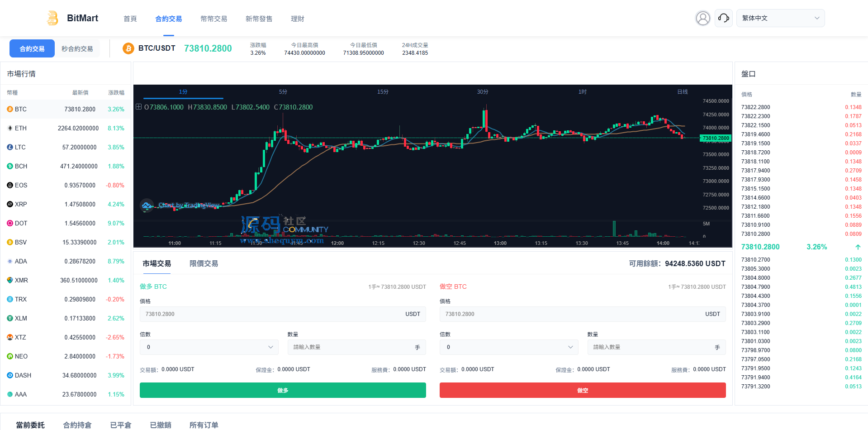Select the 15分 chart interval tab
Screen dimensions: 868x430
tap(383, 92)
